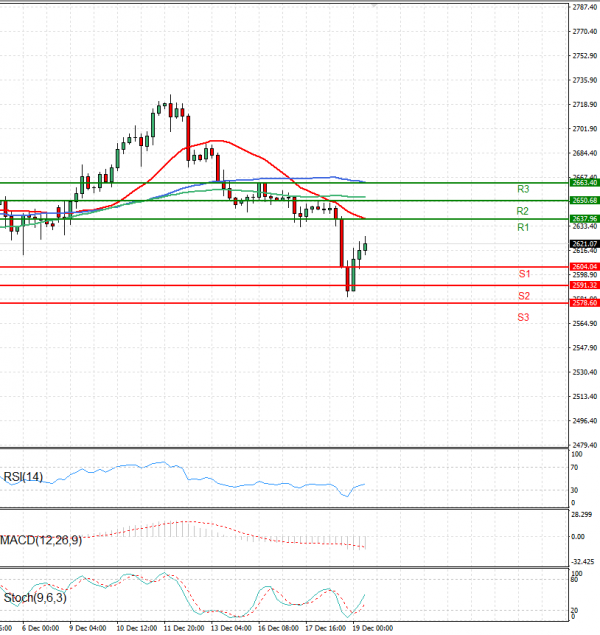Click the R3 resistance level label
The image size is (600, 635).
[523, 189]
